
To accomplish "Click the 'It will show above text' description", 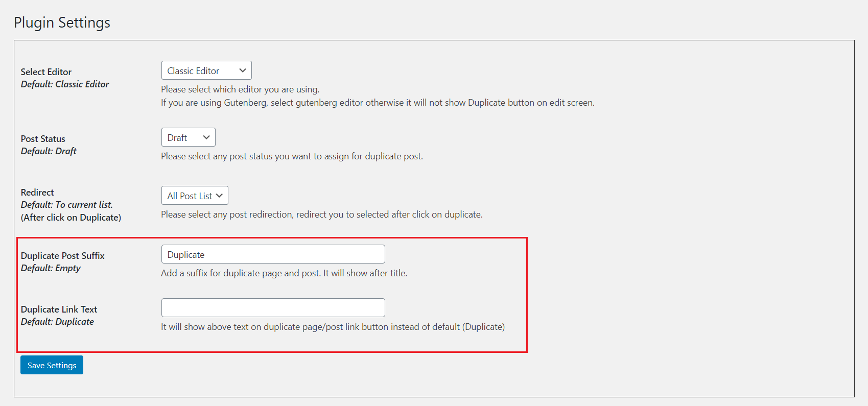I will [333, 327].
